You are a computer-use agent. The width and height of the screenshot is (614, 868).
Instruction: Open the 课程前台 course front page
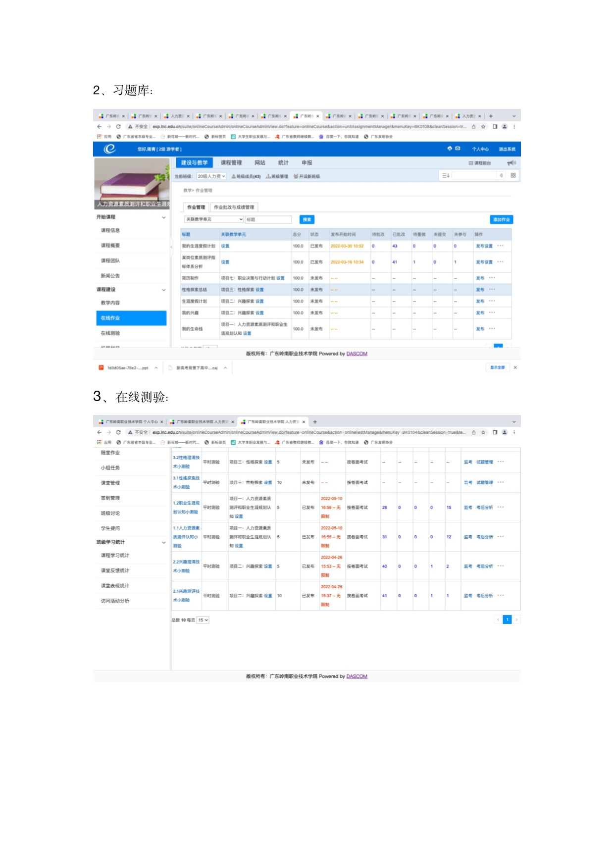[480, 163]
